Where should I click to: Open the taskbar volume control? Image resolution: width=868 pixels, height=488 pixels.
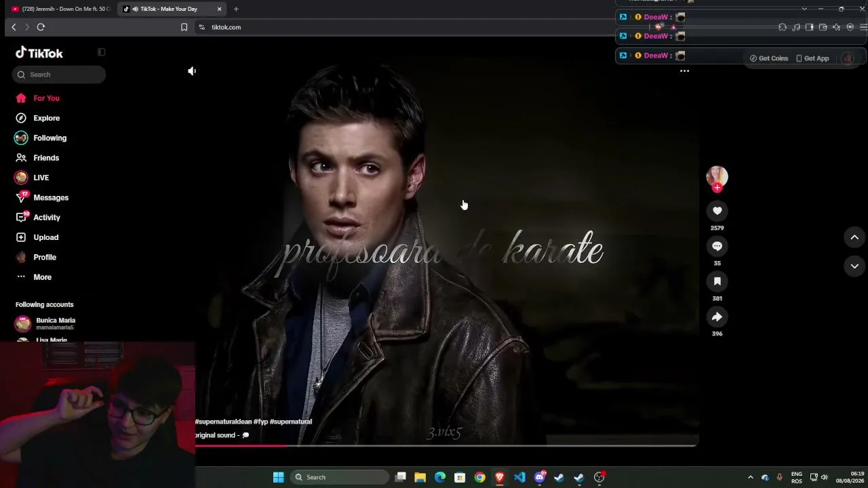point(825,477)
